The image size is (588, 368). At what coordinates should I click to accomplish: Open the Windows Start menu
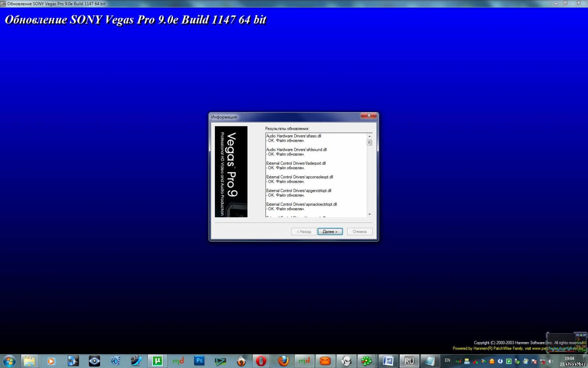[x=9, y=361]
